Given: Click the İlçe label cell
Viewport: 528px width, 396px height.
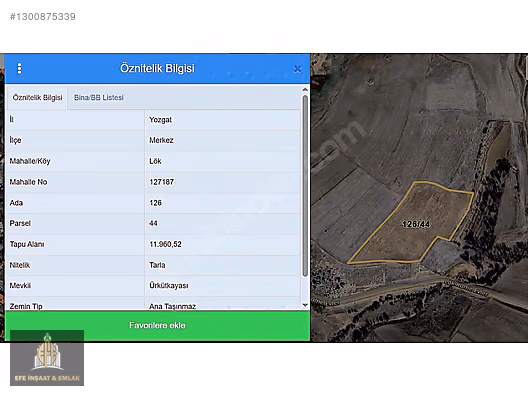Looking at the screenshot, I should coord(75,140).
